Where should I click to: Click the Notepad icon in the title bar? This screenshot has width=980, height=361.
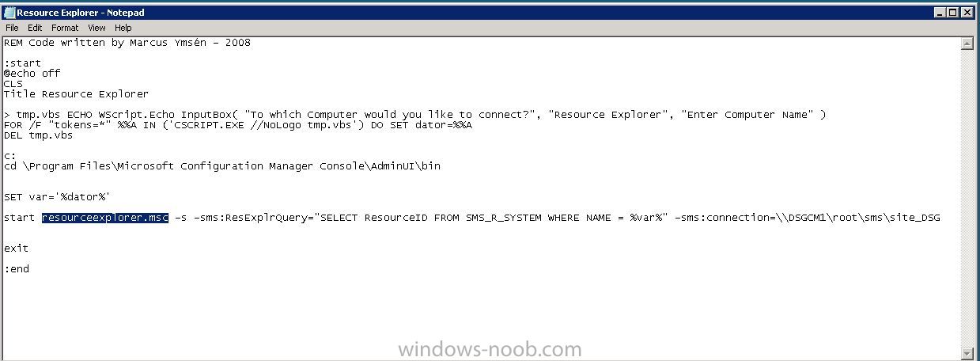[9, 13]
